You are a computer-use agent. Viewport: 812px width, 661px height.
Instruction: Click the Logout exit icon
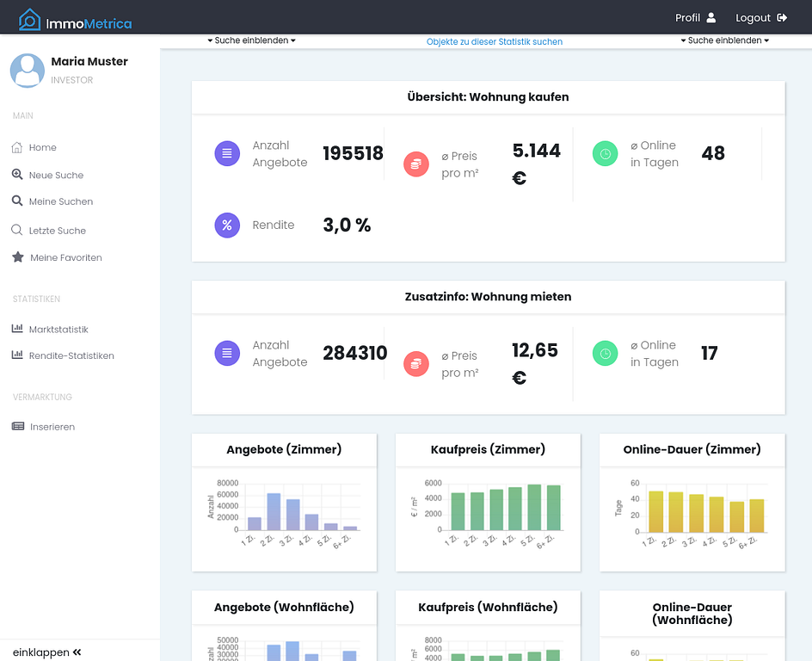tap(782, 18)
